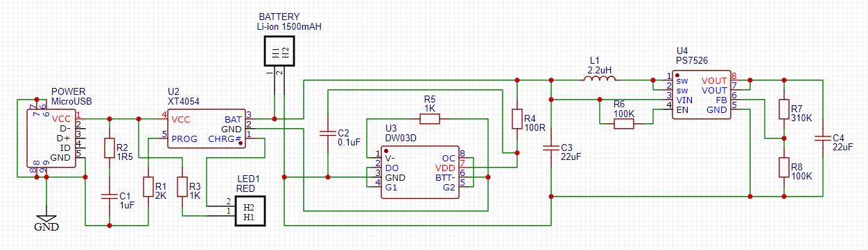Image resolution: width=868 pixels, height=250 pixels.
Task: Click the Li-ion 1500mAH label text
Action: [289, 27]
